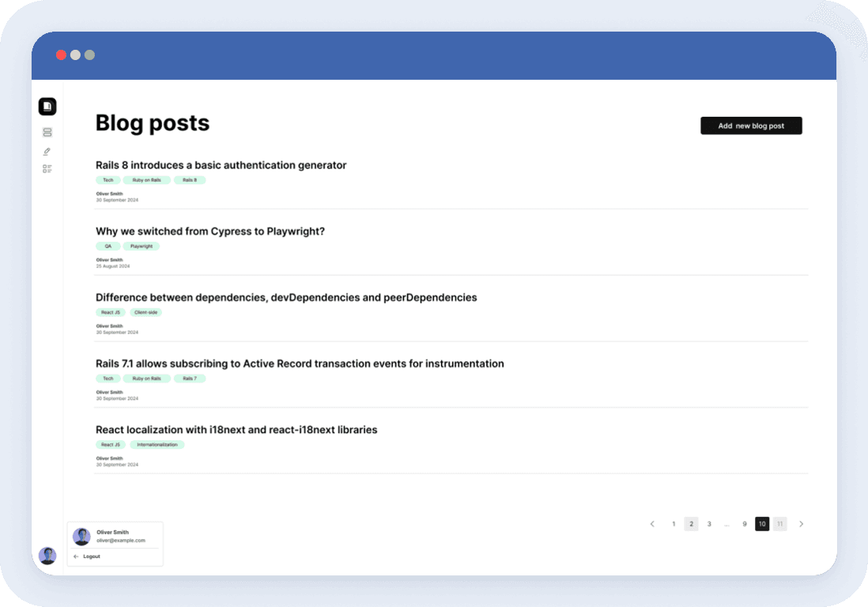Go to next page with right chevron
The width and height of the screenshot is (868, 607).
click(x=801, y=524)
